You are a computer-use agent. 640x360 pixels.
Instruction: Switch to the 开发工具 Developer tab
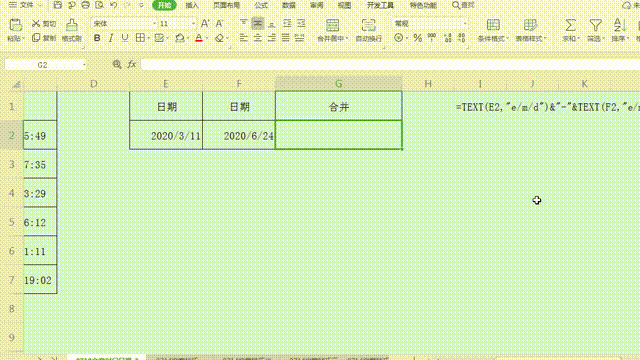tap(380, 5)
